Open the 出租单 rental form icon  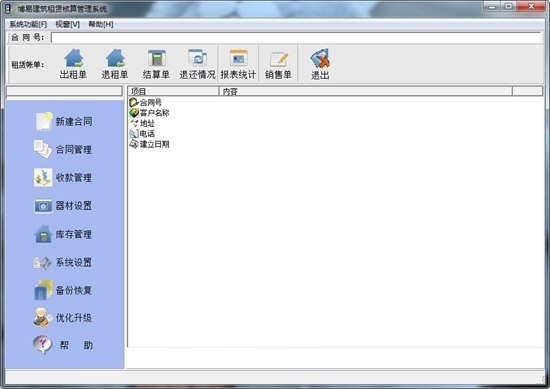coord(74,58)
